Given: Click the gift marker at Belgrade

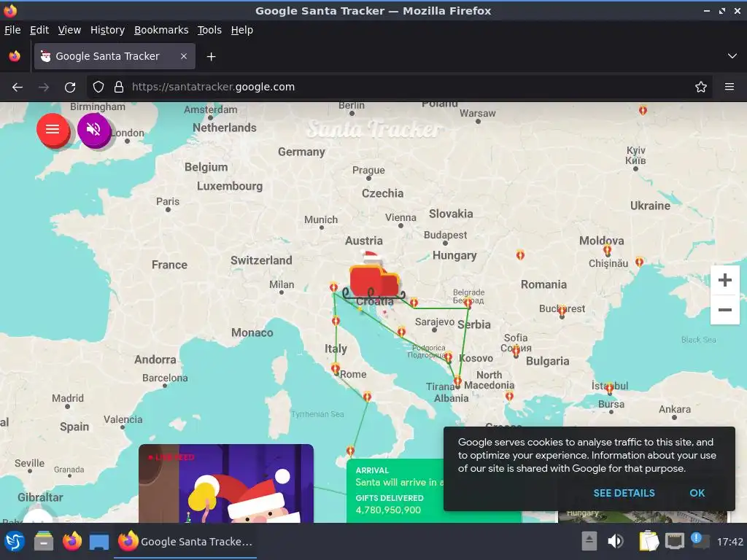Looking at the screenshot, I should [468, 303].
